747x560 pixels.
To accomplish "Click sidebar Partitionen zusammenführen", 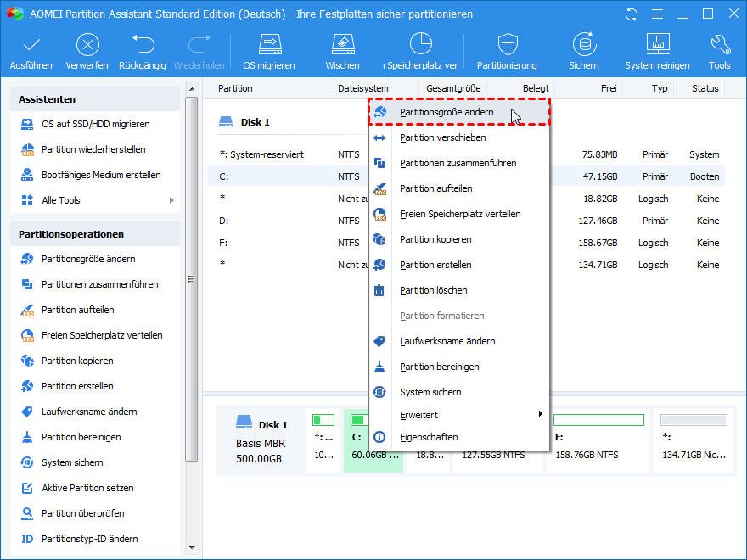I will (99, 284).
